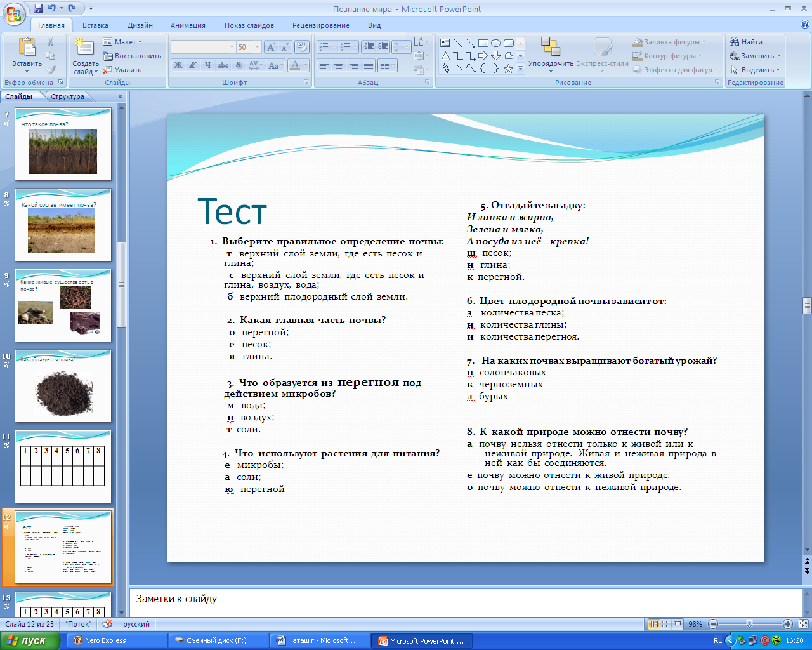Click zoom out minus button
Viewport: 812px width, 650px height.
coord(713,624)
